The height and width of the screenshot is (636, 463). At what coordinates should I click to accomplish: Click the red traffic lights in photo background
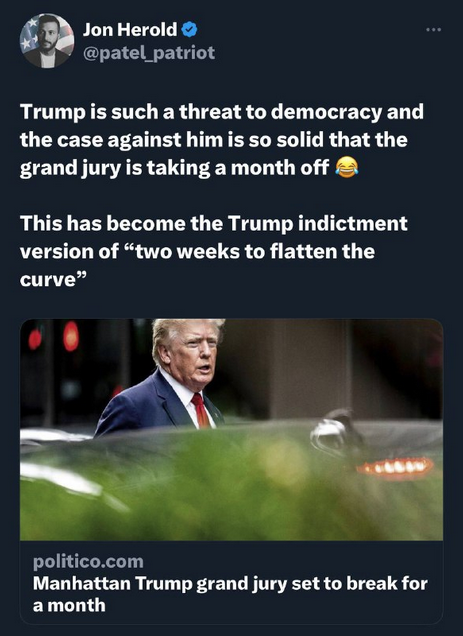point(54,337)
